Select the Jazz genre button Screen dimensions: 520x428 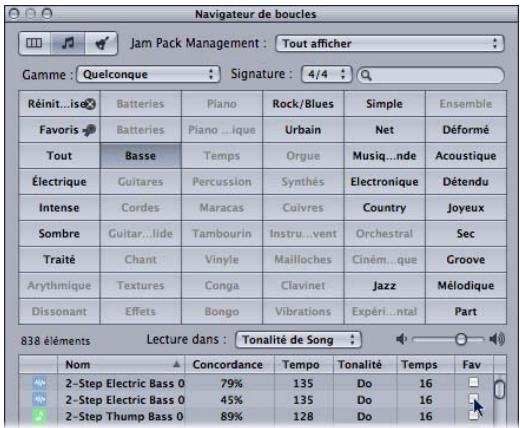(384, 286)
